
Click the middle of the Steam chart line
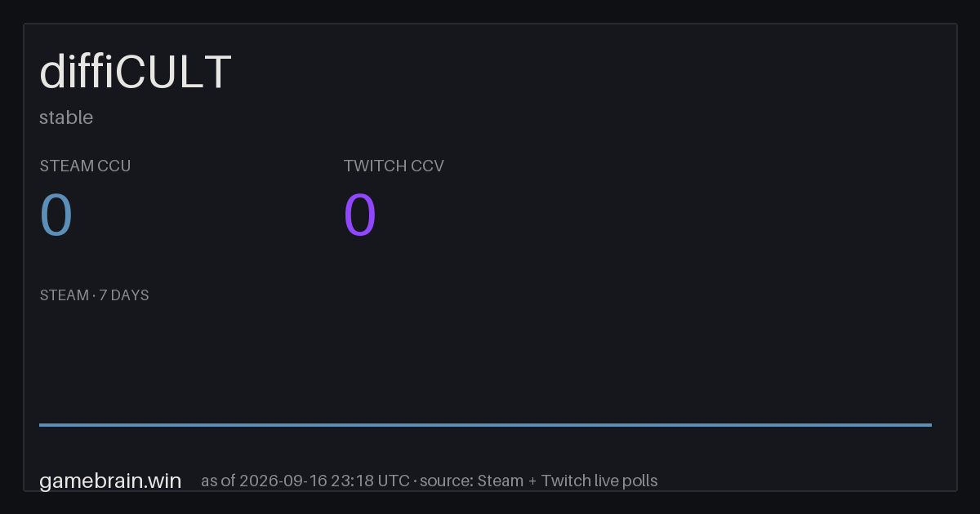(485, 424)
